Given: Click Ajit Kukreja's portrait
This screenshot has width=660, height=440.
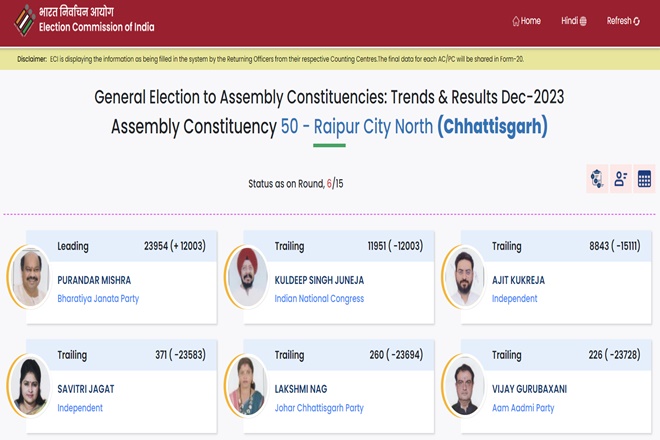Looking at the screenshot, I should [x=464, y=277].
